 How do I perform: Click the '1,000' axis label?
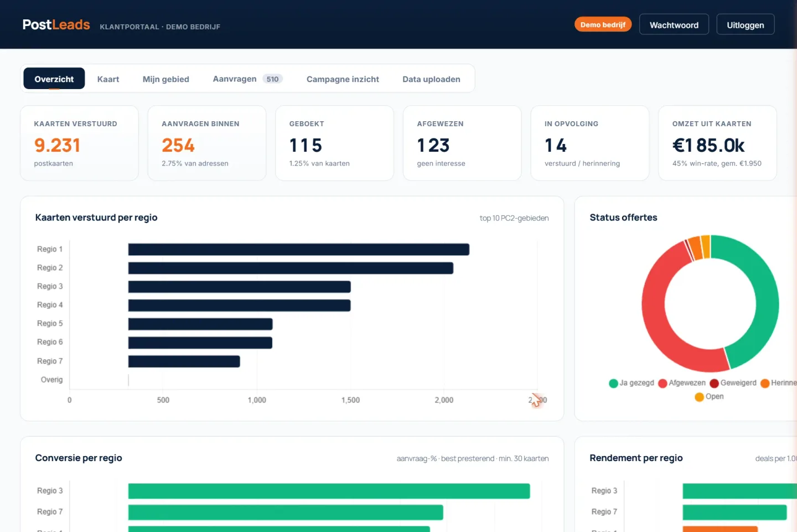coord(257,400)
